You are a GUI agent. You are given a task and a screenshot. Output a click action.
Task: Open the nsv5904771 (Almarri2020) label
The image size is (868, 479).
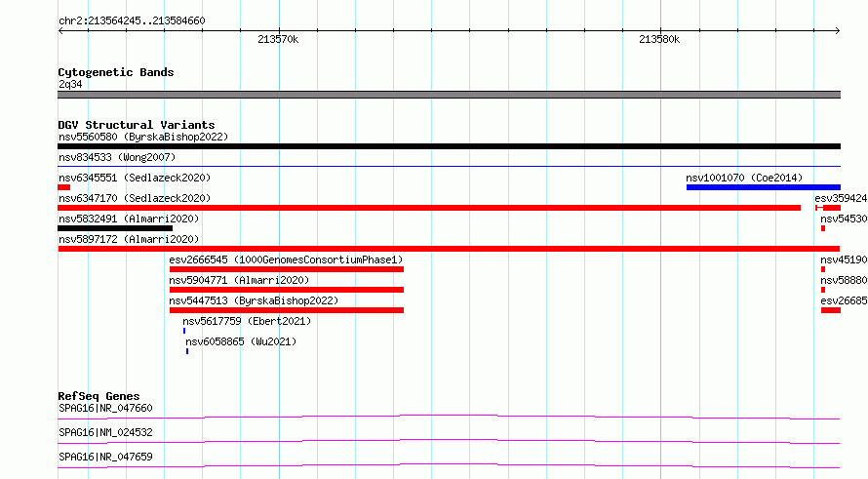pos(239,280)
